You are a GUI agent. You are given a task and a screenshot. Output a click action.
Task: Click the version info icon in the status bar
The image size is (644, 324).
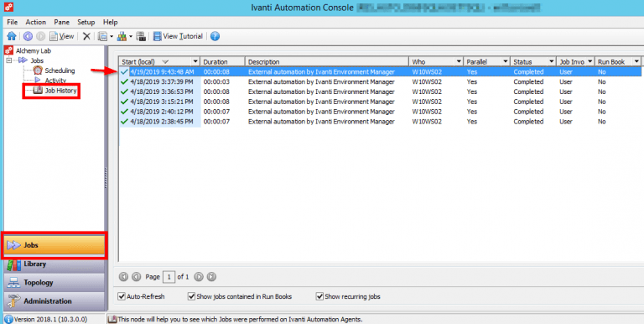[x=9, y=319]
